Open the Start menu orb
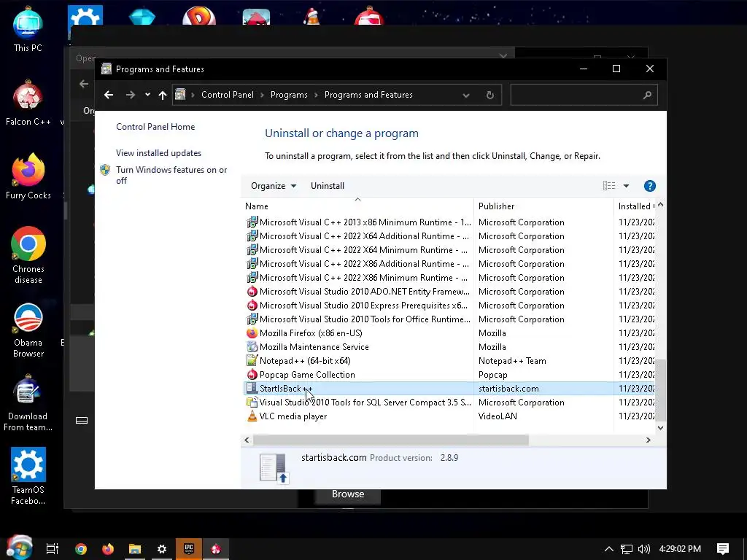 click(19, 548)
